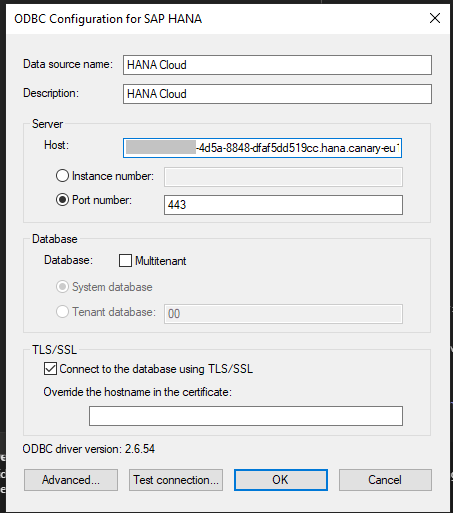Click the Data source name field
The image size is (453, 513).
pyautogui.click(x=277, y=65)
